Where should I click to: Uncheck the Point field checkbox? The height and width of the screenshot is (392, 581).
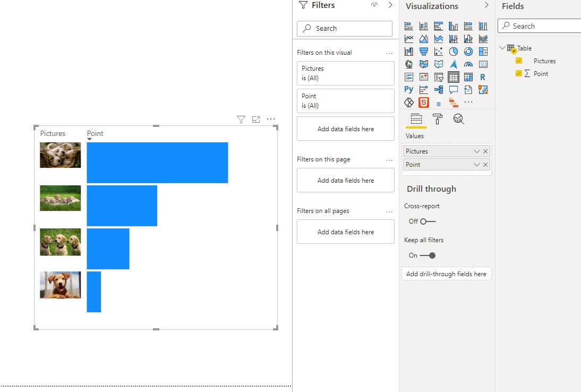click(519, 73)
